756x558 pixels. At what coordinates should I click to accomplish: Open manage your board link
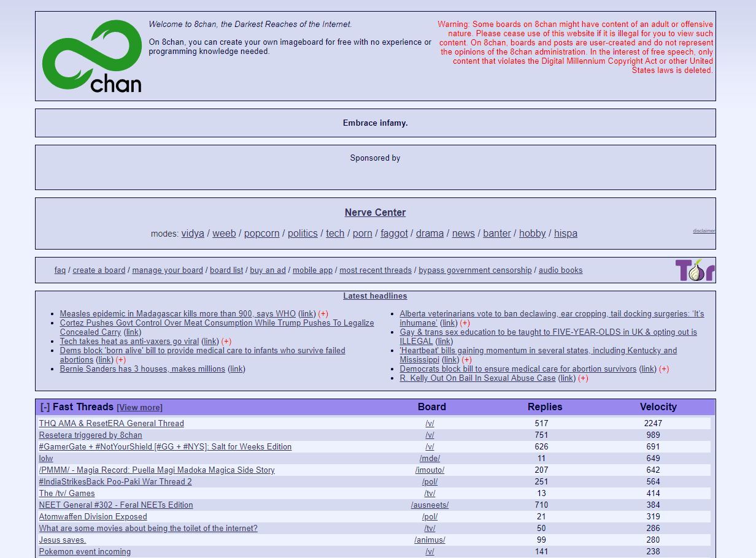[168, 270]
